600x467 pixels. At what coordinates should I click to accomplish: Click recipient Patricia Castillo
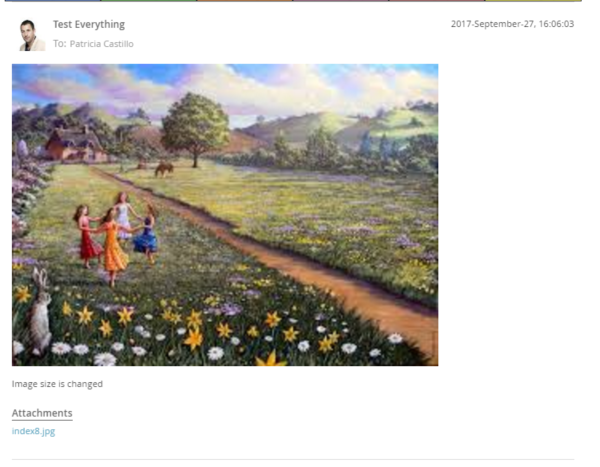tap(101, 44)
